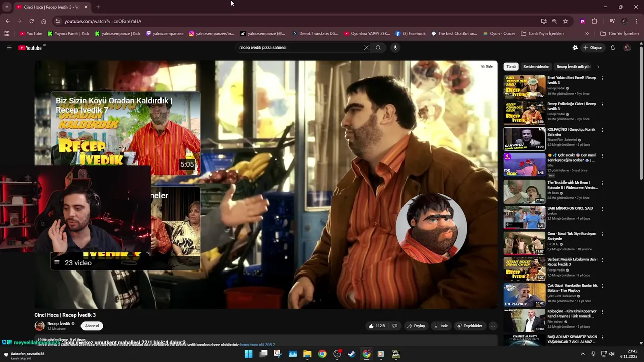Play KOLPAÇİNO Ganyotçu Komik Sahneler thumbnail

click(x=524, y=139)
